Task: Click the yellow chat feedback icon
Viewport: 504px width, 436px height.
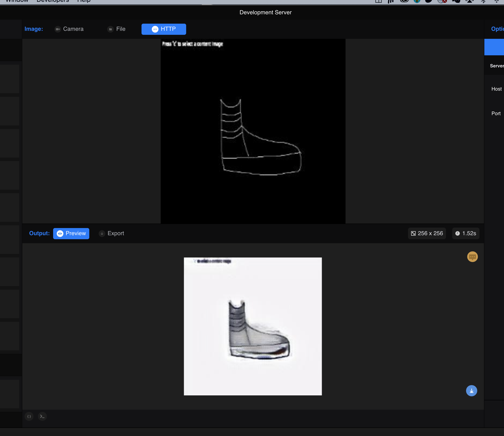Action: pyautogui.click(x=472, y=257)
